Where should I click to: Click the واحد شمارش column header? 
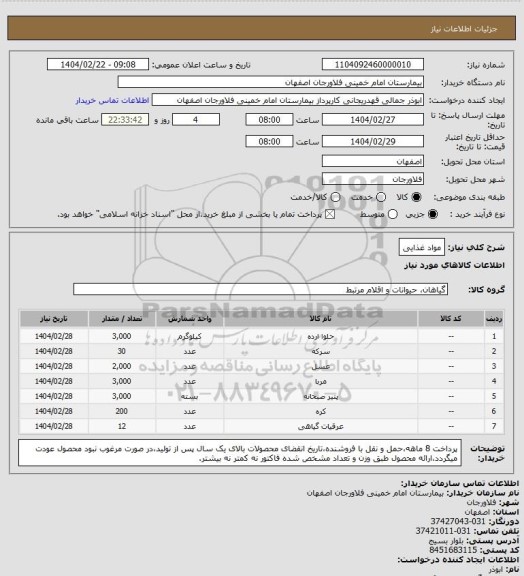pos(190,319)
